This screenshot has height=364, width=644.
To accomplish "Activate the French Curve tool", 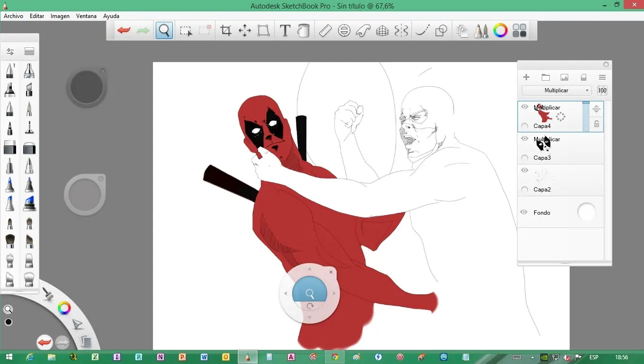I will (x=363, y=31).
